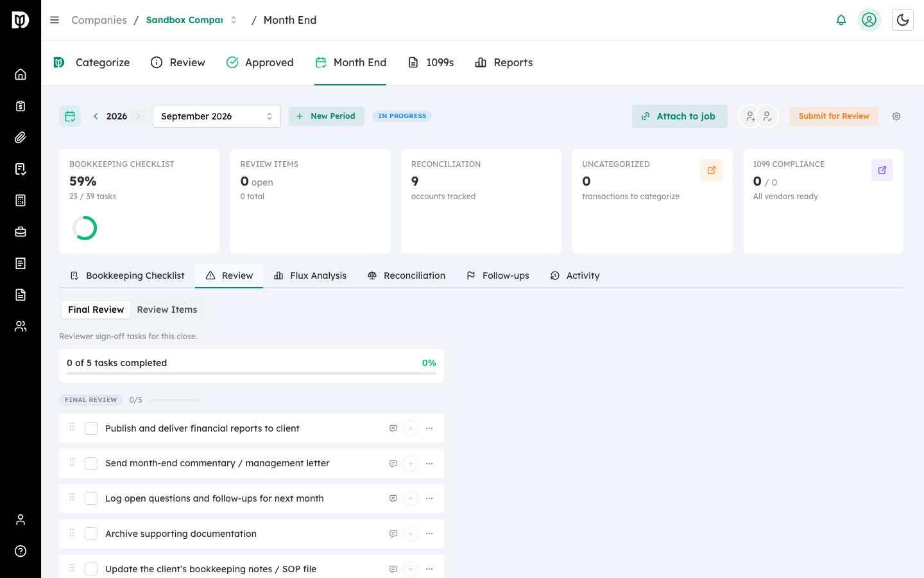Switch to Review Items segment

167,310
